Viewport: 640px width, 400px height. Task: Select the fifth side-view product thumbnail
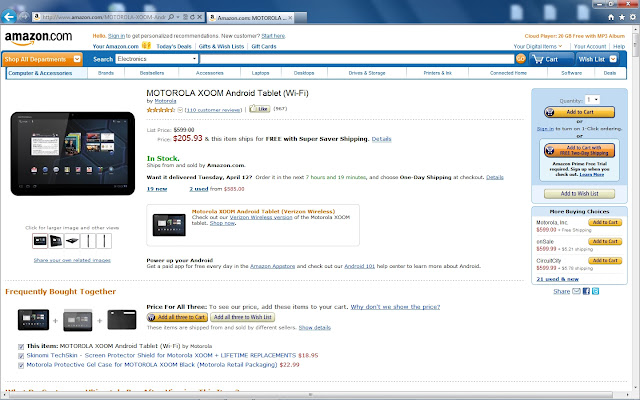pos(104,241)
